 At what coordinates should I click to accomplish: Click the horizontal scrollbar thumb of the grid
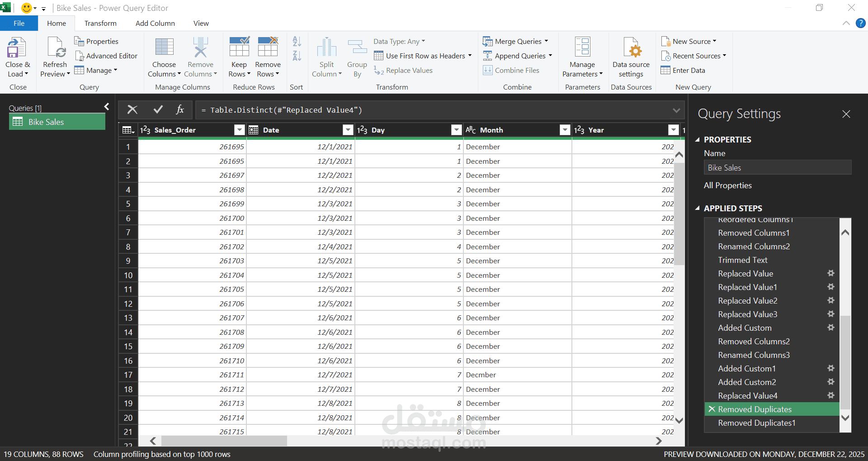coord(224,441)
